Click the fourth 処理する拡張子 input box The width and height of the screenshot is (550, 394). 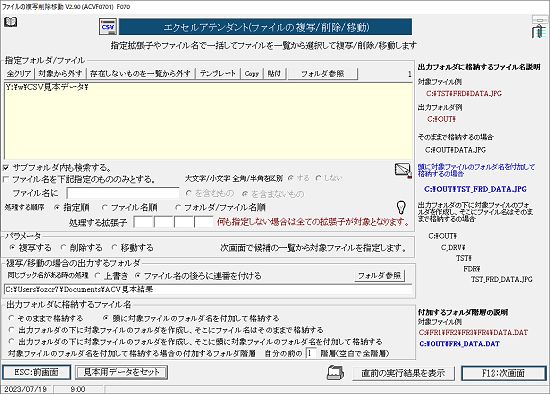pyautogui.click(x=204, y=222)
